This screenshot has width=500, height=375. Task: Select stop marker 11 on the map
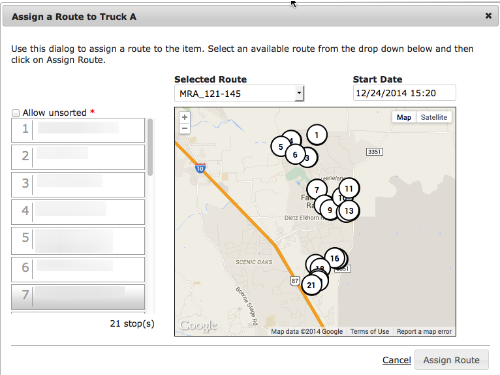(349, 189)
